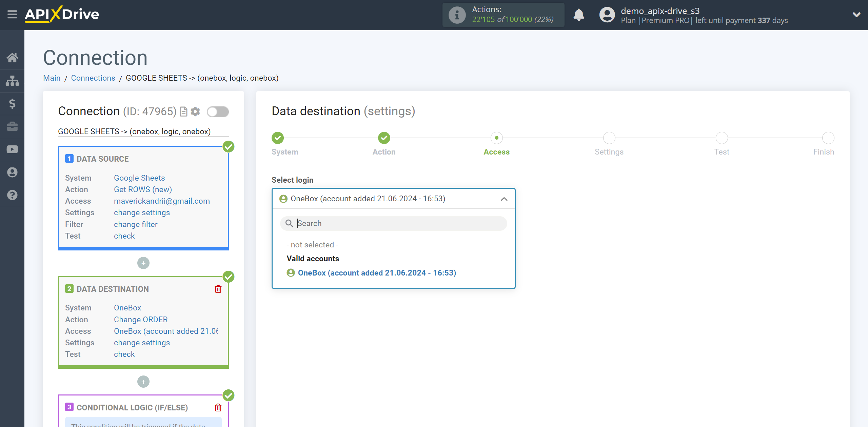Open Get ROWS (new) action link
868x427 pixels.
(x=143, y=189)
